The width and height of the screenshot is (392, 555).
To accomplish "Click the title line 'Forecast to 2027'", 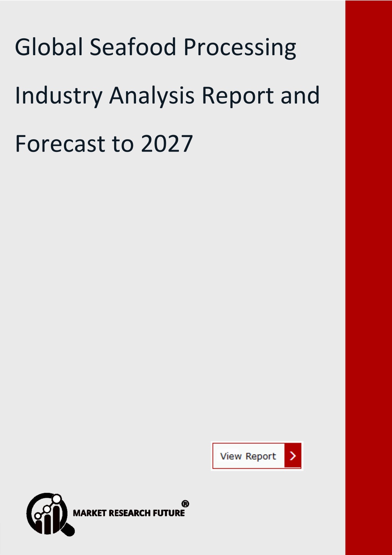I will click(104, 143).
